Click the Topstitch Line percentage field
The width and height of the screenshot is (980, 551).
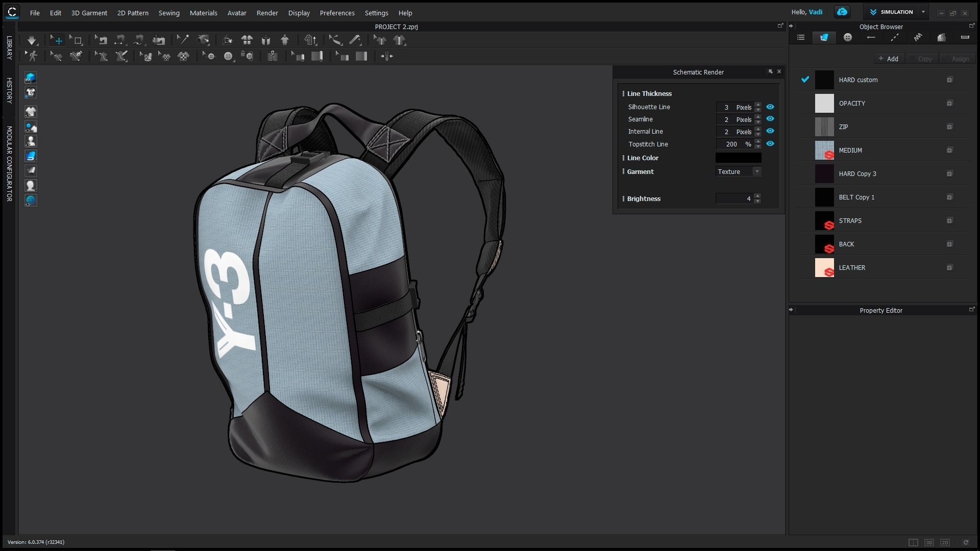point(734,144)
